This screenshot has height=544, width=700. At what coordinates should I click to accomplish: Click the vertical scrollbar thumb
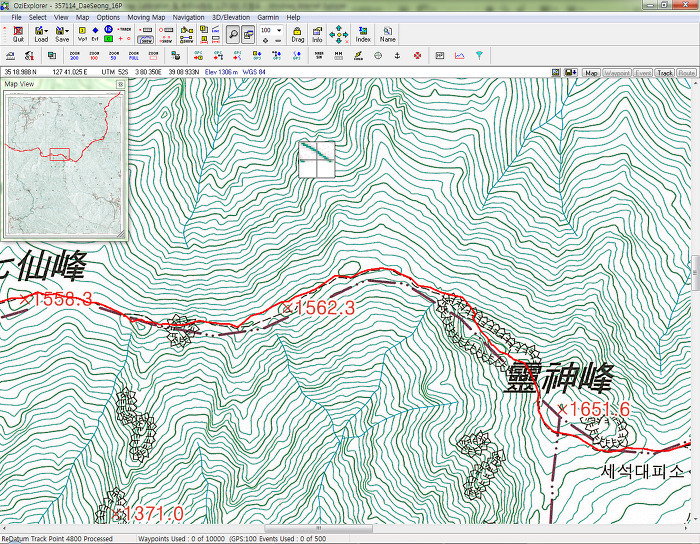(696, 272)
